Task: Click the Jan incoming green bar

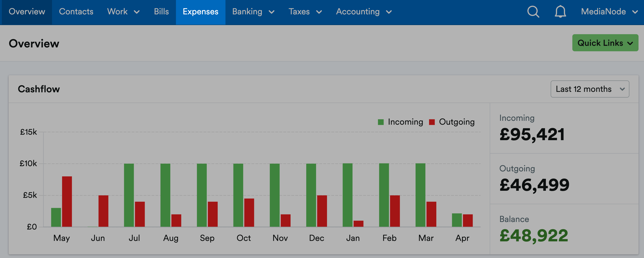Action: pos(347,195)
